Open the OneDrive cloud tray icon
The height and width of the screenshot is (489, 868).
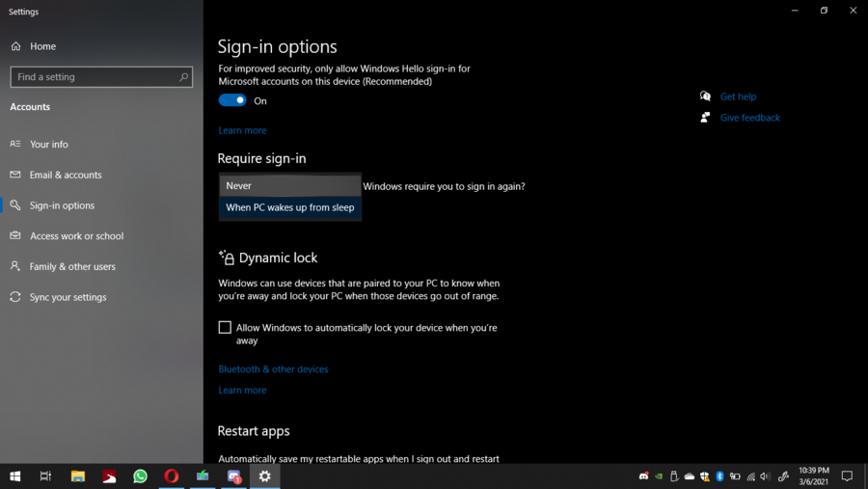tap(690, 476)
